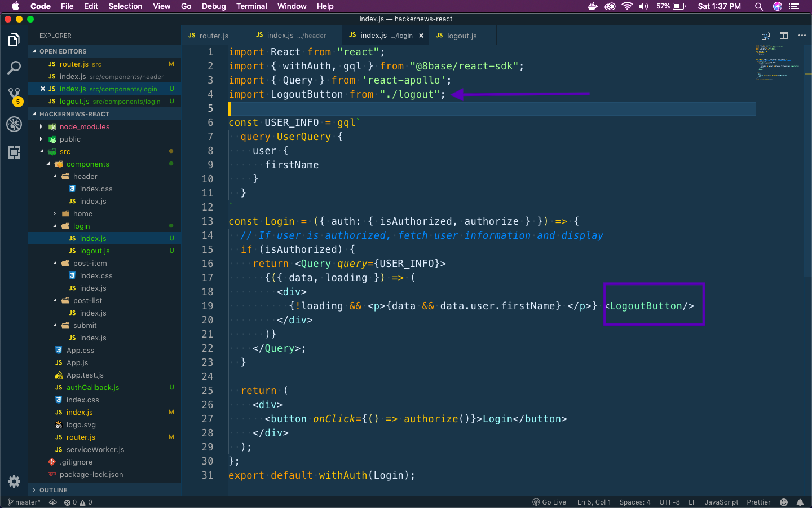Image resolution: width=812 pixels, height=508 pixels.
Task: Open the volume menu bar icon
Action: (643, 6)
